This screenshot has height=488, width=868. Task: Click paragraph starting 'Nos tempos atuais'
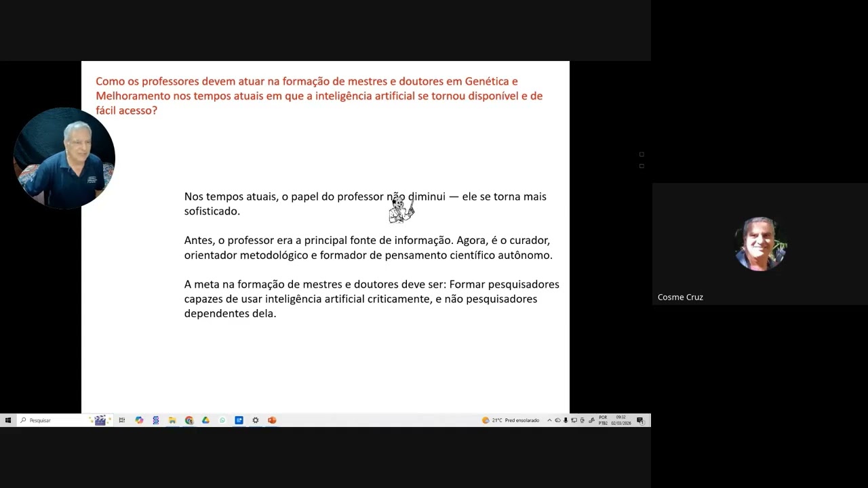pyautogui.click(x=365, y=203)
